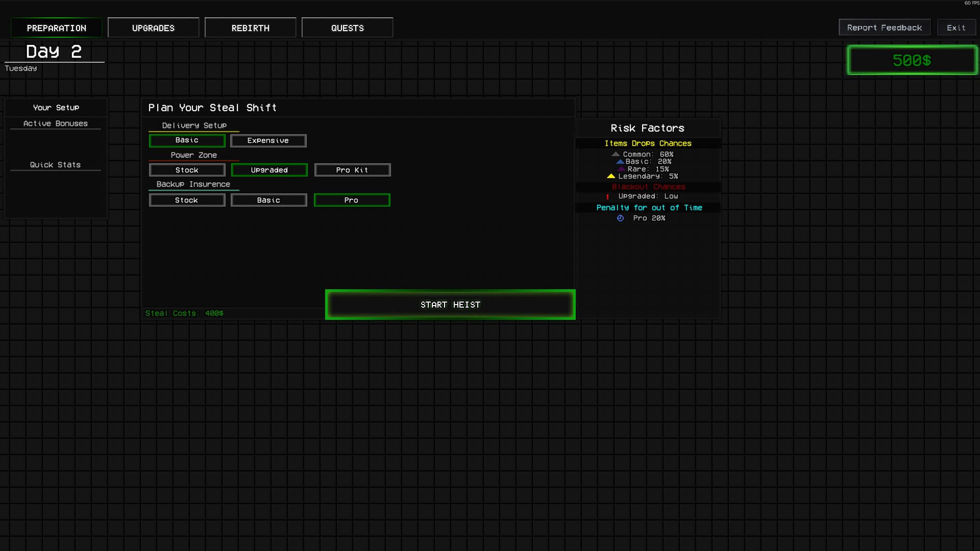Click the Steal Costs 400$ text

(x=184, y=313)
